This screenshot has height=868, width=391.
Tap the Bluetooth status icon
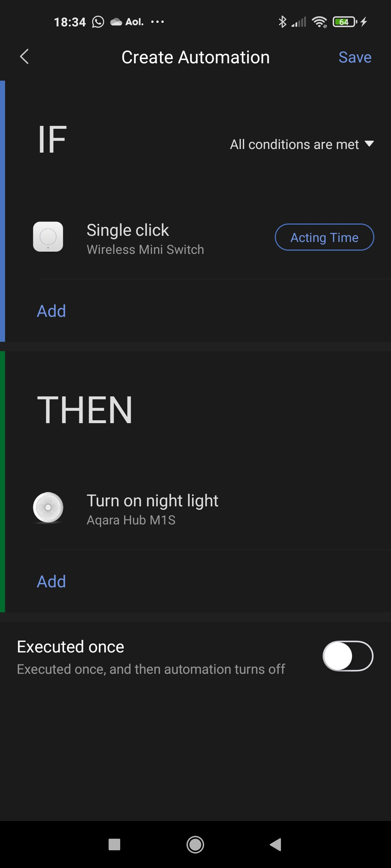pyautogui.click(x=282, y=22)
